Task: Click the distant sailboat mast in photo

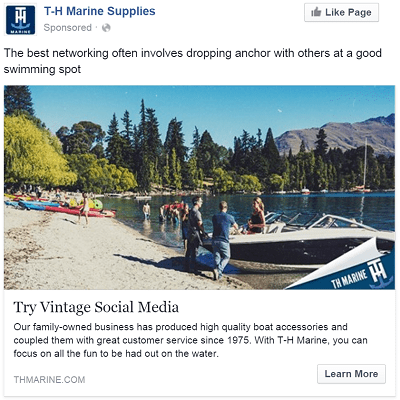Action: click(365, 163)
